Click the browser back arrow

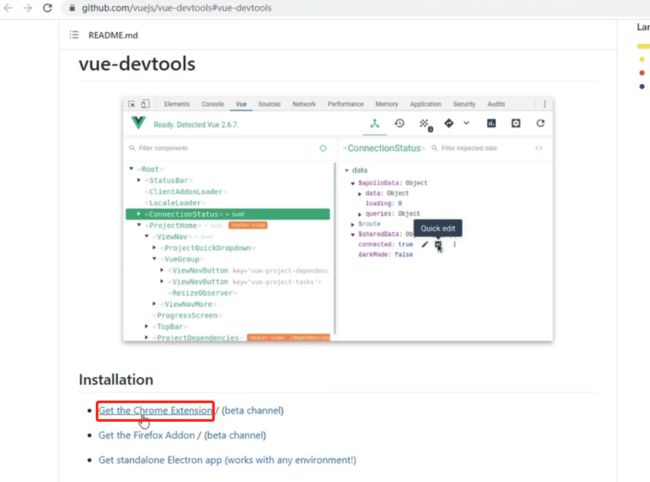(9, 8)
